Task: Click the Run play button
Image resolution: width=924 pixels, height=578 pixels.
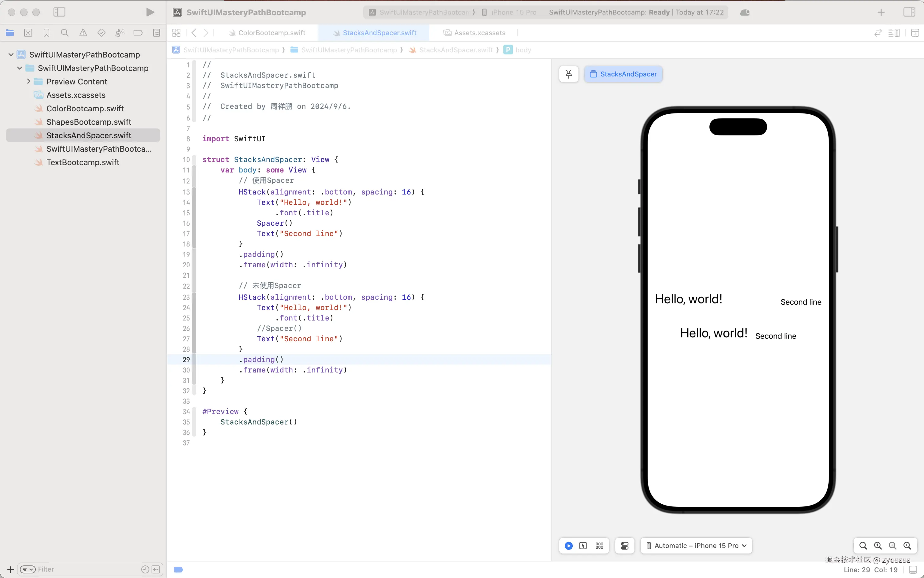Action: [150, 12]
